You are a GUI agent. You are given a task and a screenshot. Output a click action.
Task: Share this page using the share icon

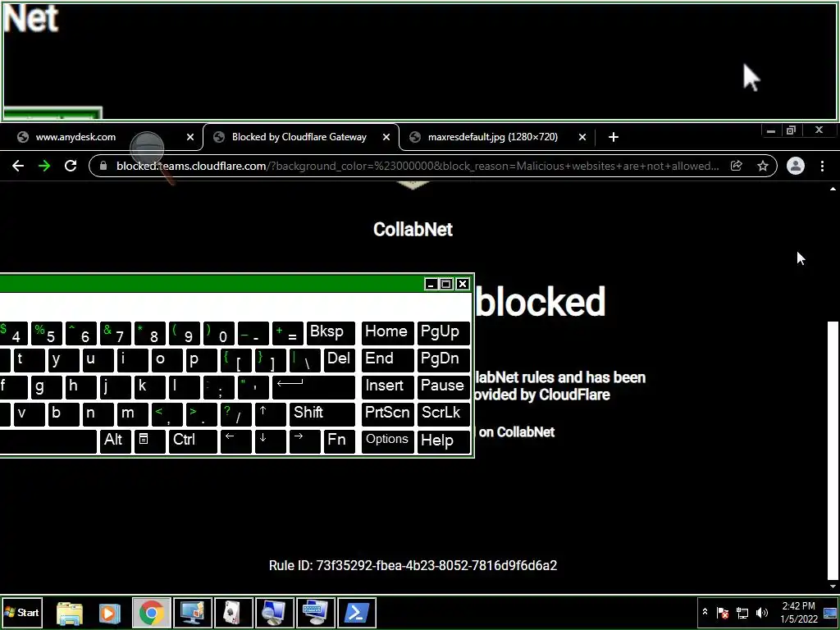(x=737, y=166)
